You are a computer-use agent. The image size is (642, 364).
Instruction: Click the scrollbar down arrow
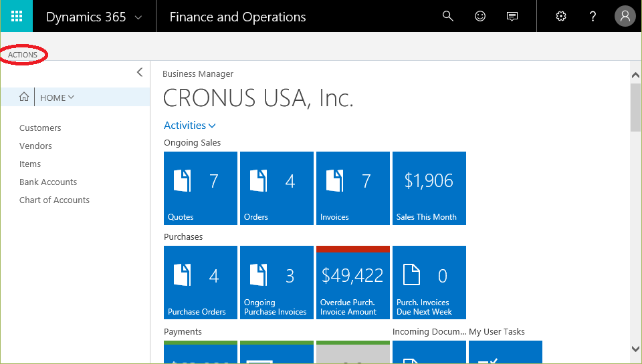click(635, 349)
